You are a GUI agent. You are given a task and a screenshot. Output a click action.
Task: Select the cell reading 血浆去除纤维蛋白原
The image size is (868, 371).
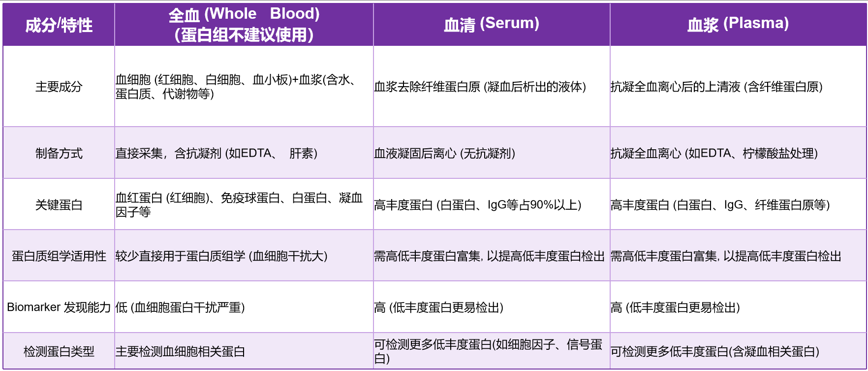pyautogui.click(x=480, y=87)
